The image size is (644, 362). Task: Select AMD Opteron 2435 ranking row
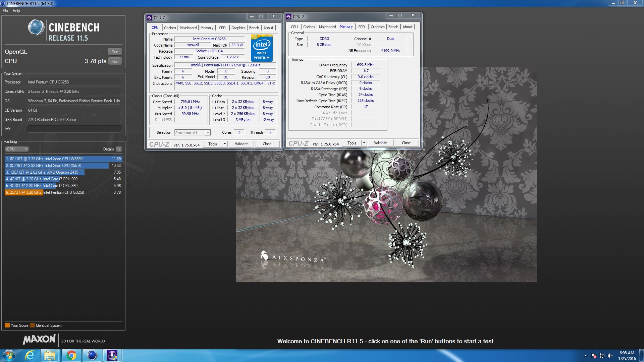[x=63, y=172]
